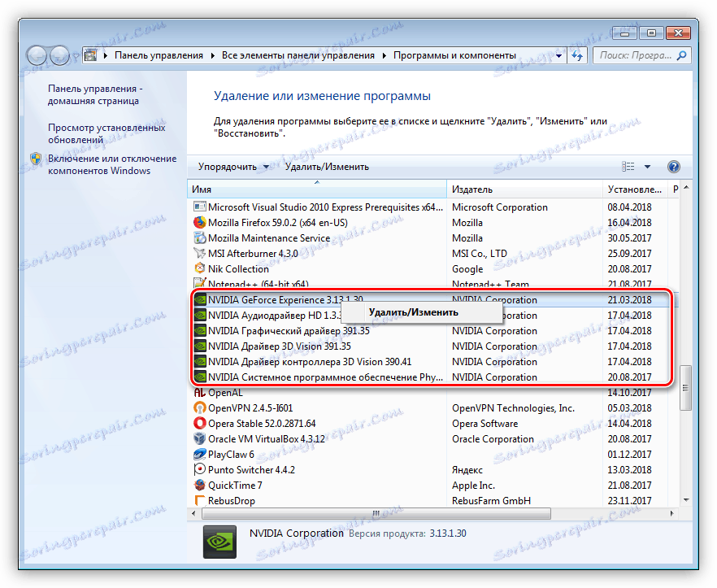Click the QuickTime 7 icon
This screenshot has height=588, width=717.
[x=199, y=485]
